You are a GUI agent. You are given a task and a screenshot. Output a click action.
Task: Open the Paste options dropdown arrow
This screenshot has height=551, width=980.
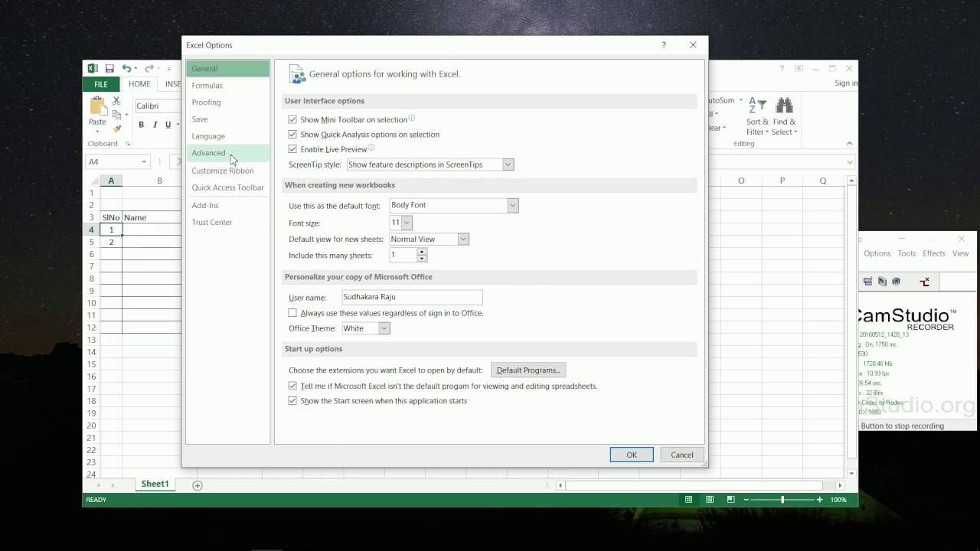[97, 132]
